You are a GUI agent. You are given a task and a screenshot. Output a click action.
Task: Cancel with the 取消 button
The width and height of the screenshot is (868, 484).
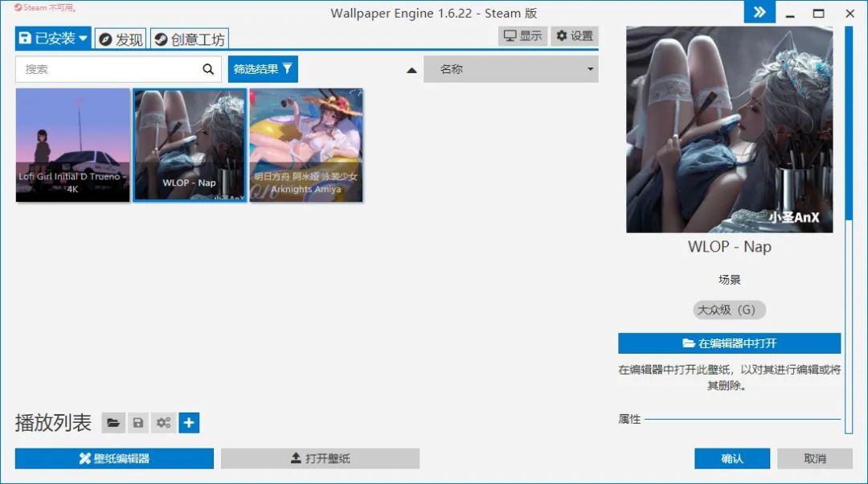(815, 458)
